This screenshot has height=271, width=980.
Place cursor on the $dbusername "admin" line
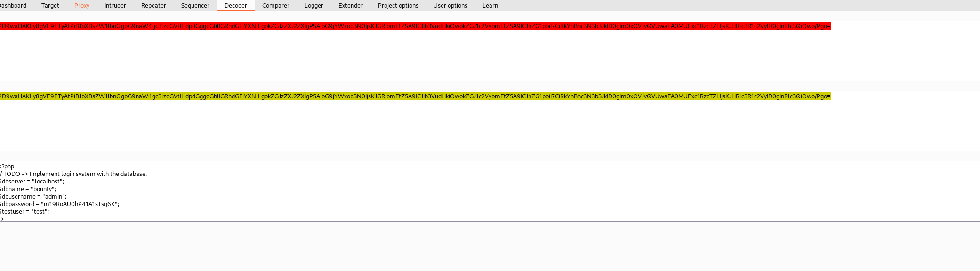33,197
